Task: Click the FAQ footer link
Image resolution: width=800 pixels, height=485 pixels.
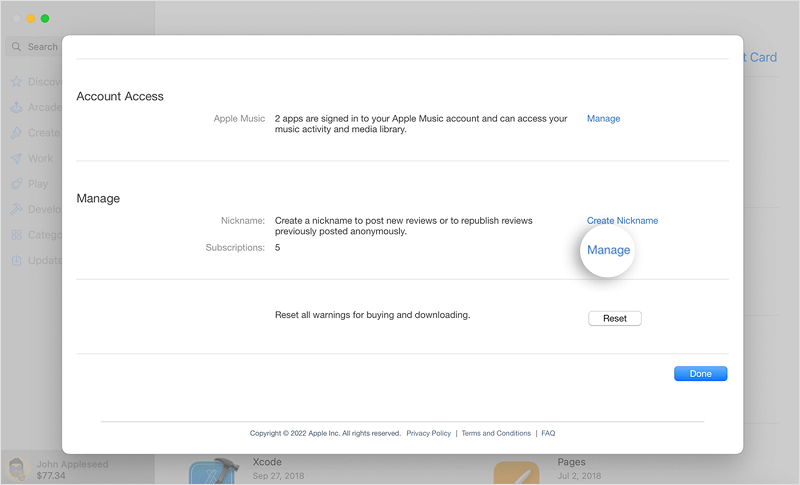Action: click(548, 434)
